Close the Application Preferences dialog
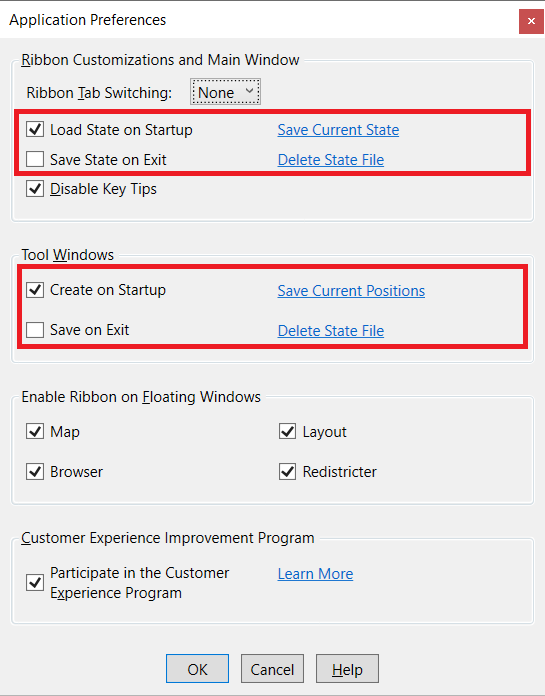 coord(531,21)
